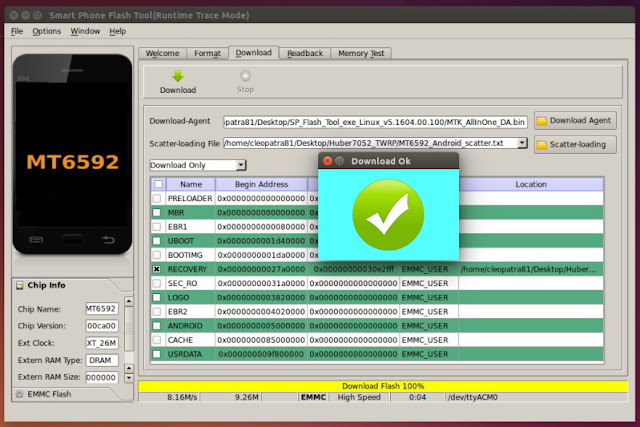Click the Location column header
640x427 pixels.
click(531, 184)
